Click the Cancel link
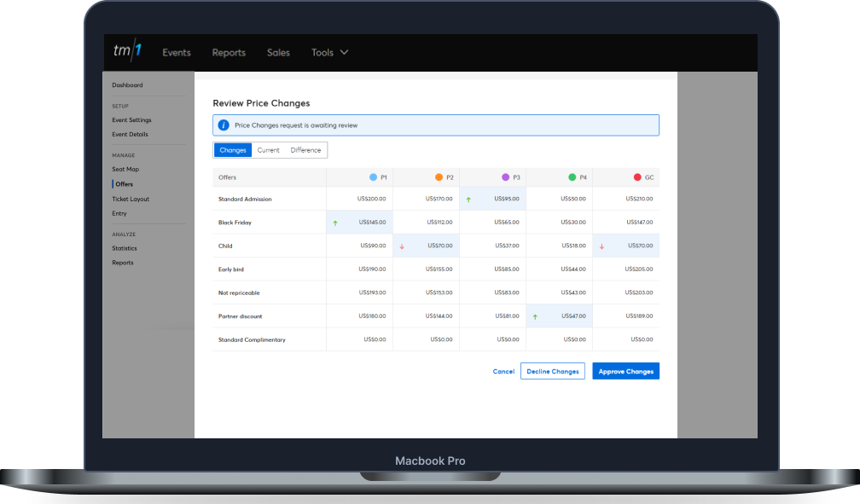The image size is (860, 504). pos(503,372)
